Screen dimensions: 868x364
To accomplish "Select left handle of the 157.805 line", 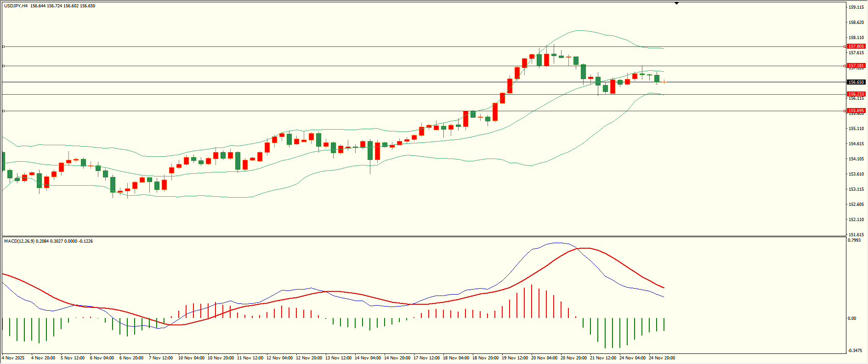I will [4, 46].
